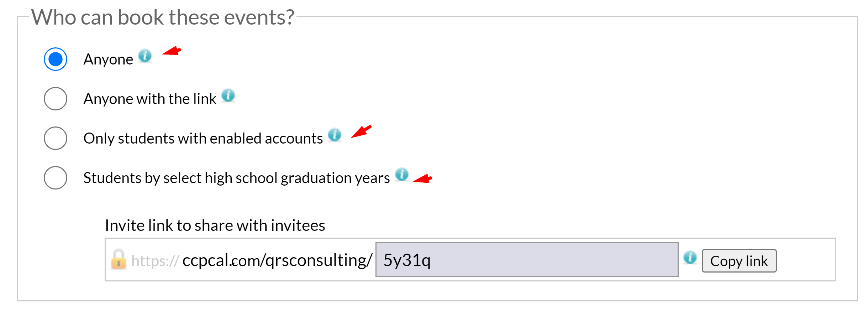Screen dimensions: 868x311
Task: Click the ccpcal.com/qrsconsulting/ URL prefix text
Action: click(277, 260)
